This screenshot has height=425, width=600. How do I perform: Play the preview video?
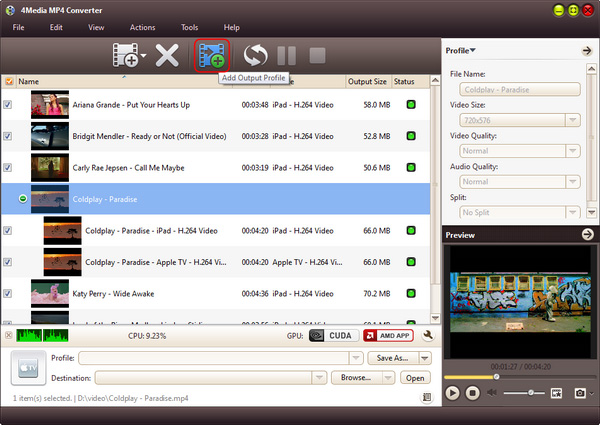coord(452,393)
